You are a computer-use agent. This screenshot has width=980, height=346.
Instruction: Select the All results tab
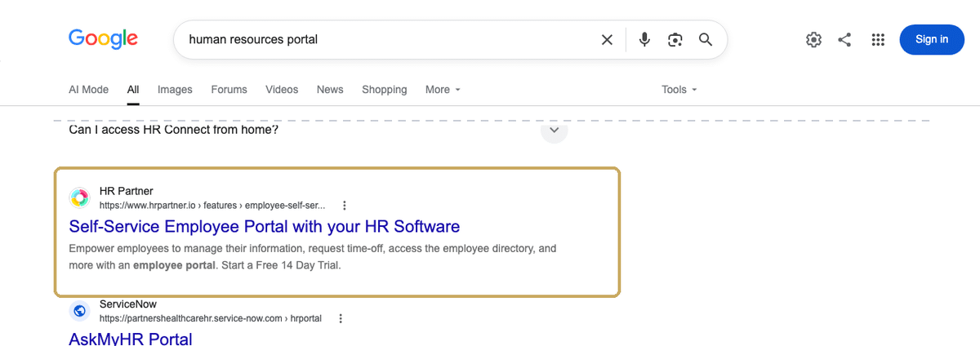tap(133, 90)
